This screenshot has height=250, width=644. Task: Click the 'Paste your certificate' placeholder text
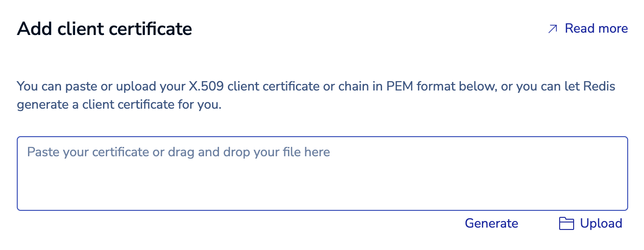coord(178,152)
